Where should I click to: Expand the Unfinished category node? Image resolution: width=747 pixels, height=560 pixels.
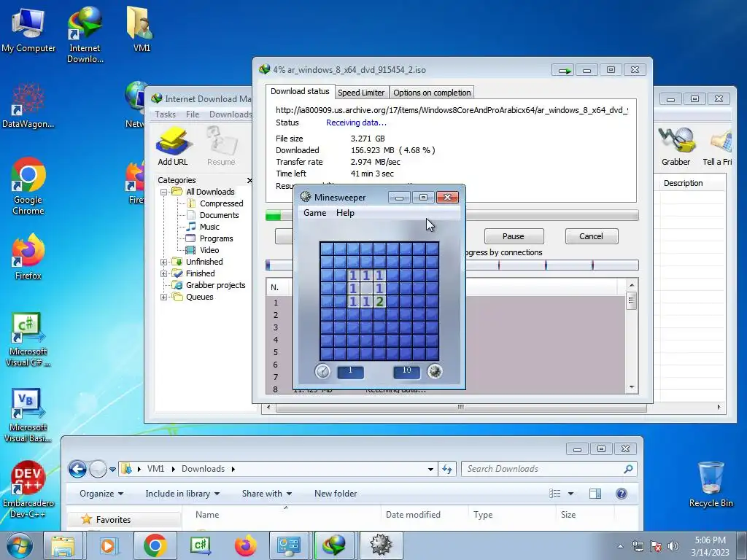pyautogui.click(x=164, y=262)
